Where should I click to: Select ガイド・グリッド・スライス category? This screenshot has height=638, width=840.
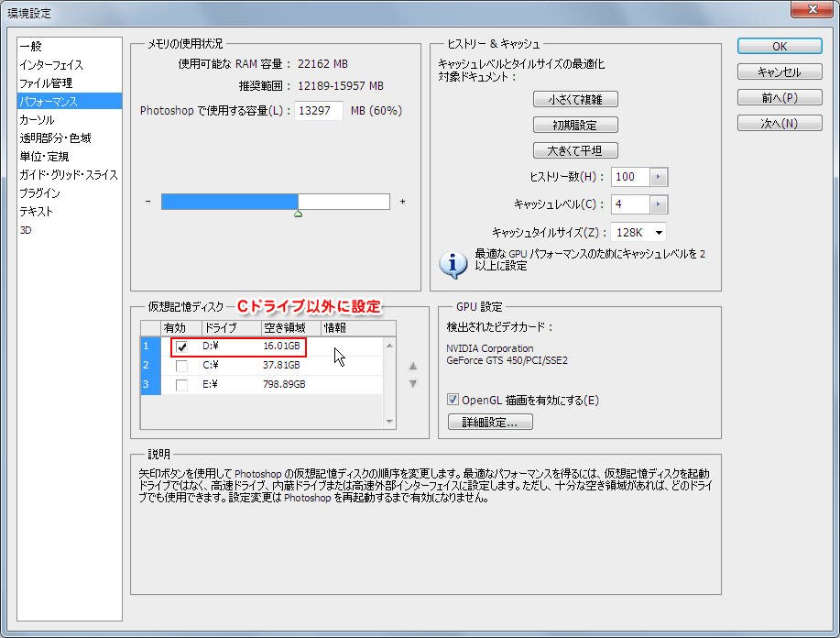coord(69,175)
